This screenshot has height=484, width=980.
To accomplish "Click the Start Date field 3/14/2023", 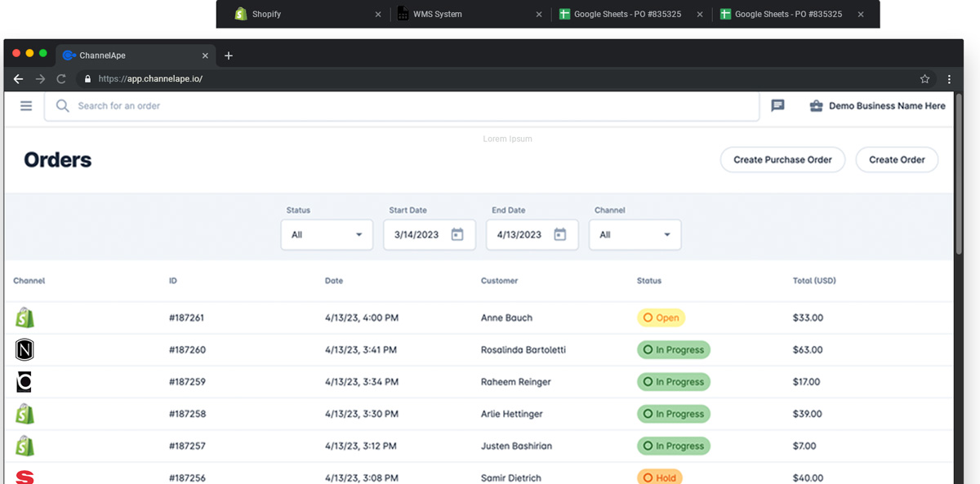I will point(429,234).
